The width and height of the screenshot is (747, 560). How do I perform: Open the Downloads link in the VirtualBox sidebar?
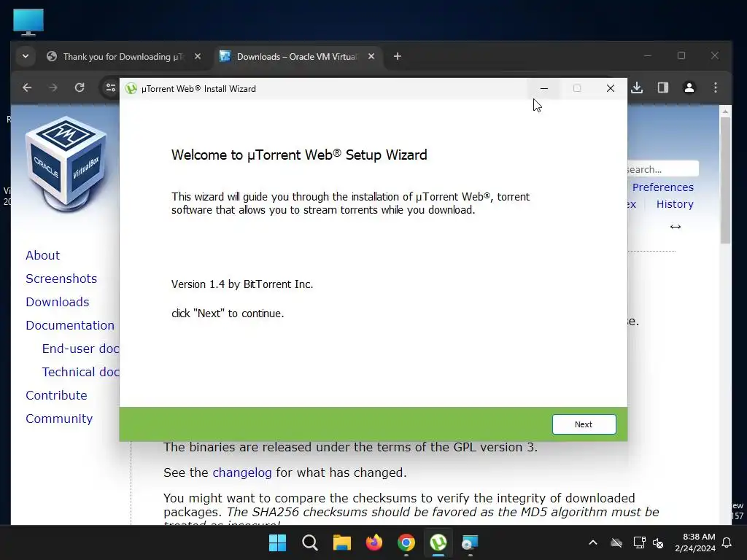pyautogui.click(x=58, y=302)
